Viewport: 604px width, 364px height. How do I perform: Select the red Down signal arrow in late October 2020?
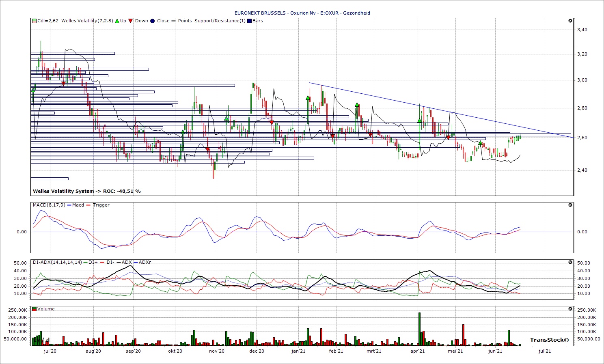208,149
